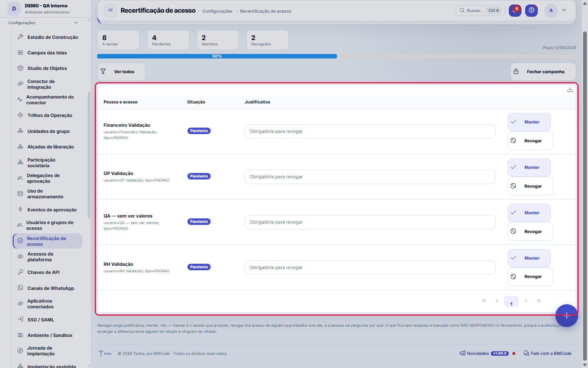Go to the next page arrow

point(526,301)
